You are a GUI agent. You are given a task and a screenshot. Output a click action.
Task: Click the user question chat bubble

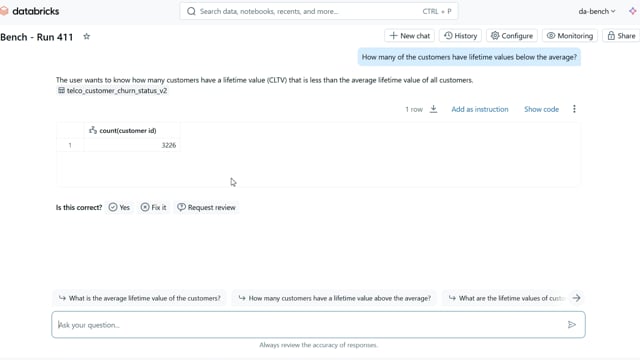pos(469,57)
